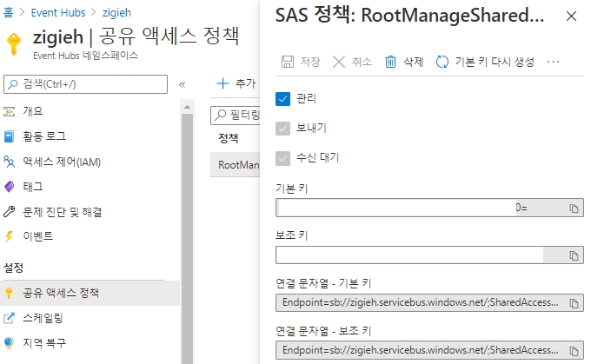The image size is (591, 364).
Task: Open 스케일링 settings item
Action: tap(43, 318)
